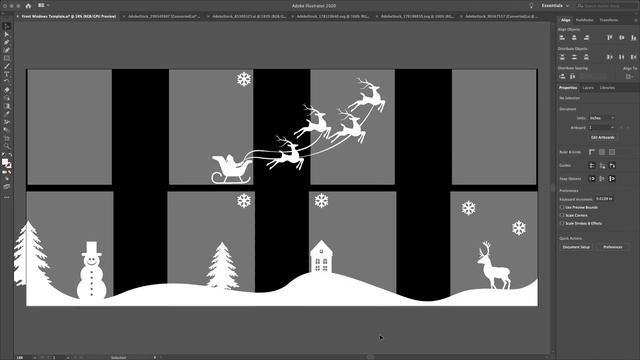Switch to the Pathfinder tab
The width and height of the screenshot is (640, 360).
(584, 20)
